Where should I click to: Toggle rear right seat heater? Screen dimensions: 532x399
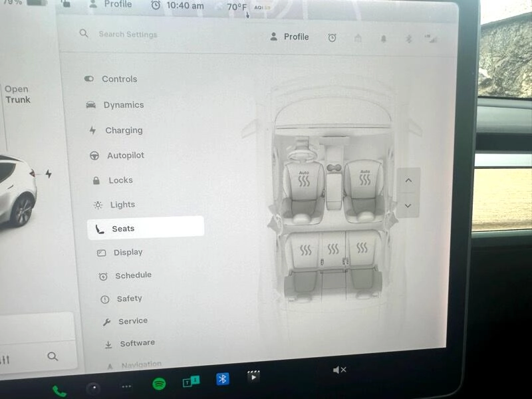click(x=362, y=248)
